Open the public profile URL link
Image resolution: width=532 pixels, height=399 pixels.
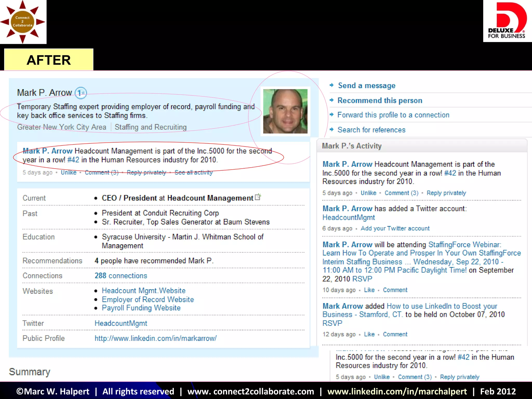[x=155, y=338]
